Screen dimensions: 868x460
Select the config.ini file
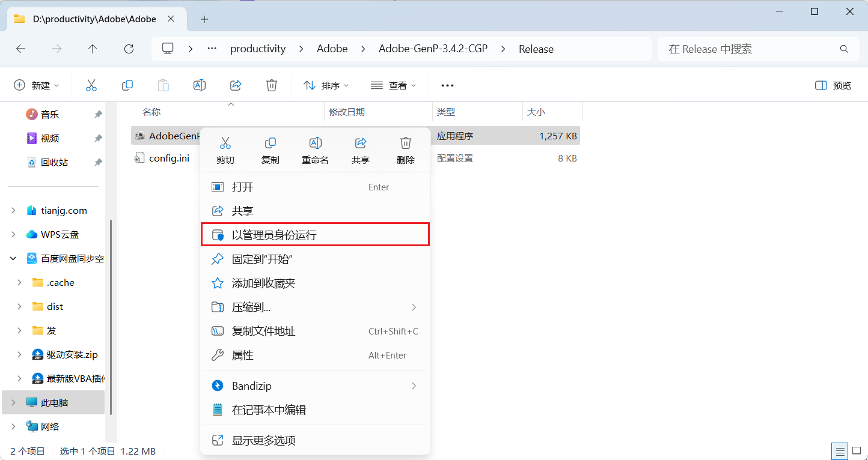point(169,159)
